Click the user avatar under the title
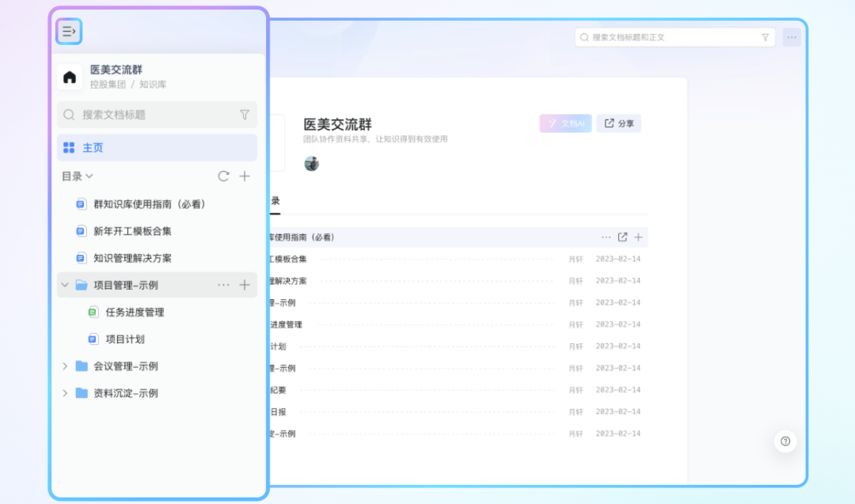855x504 pixels. pos(312,164)
